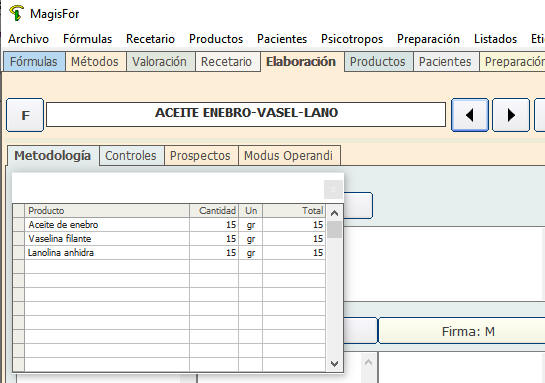Image resolution: width=545 pixels, height=383 pixels.
Task: Click the scroll down arrow of product table
Action: coord(334,364)
